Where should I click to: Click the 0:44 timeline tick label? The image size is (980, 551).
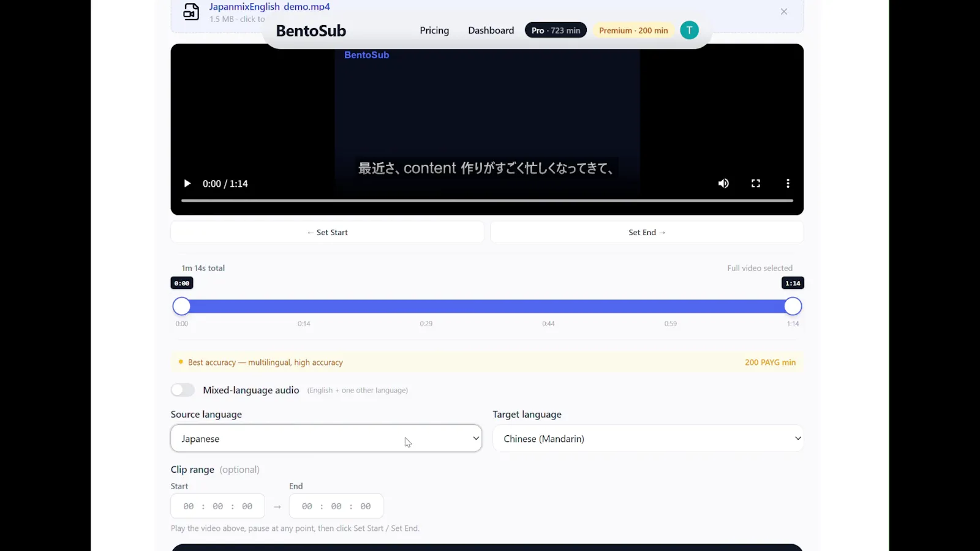tap(548, 324)
